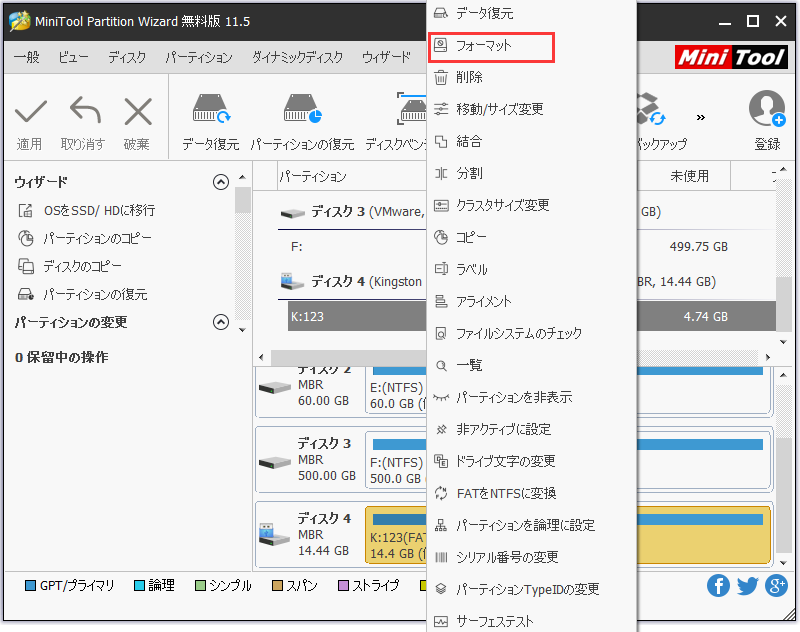This screenshot has height=632, width=800.
Task: Launch Data Recovery (データ復元) toolbar icon
Action: click(211, 108)
